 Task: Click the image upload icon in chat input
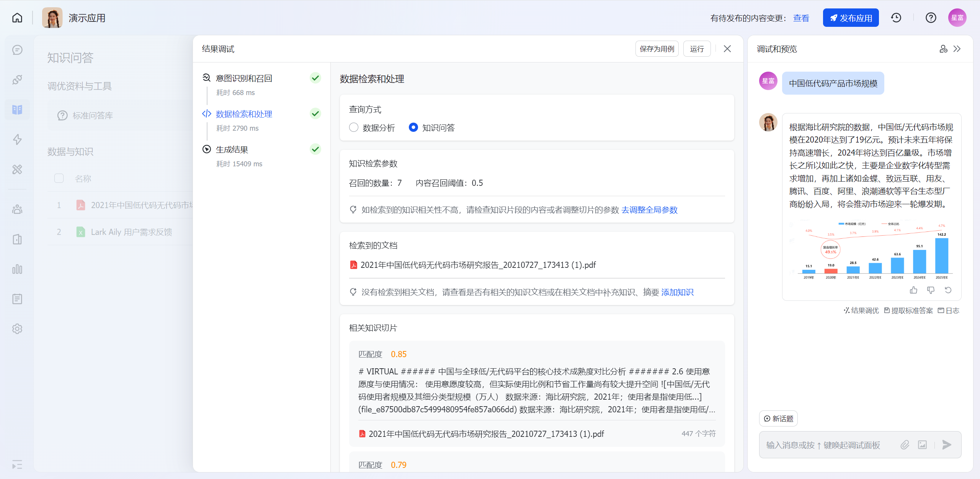pos(922,445)
